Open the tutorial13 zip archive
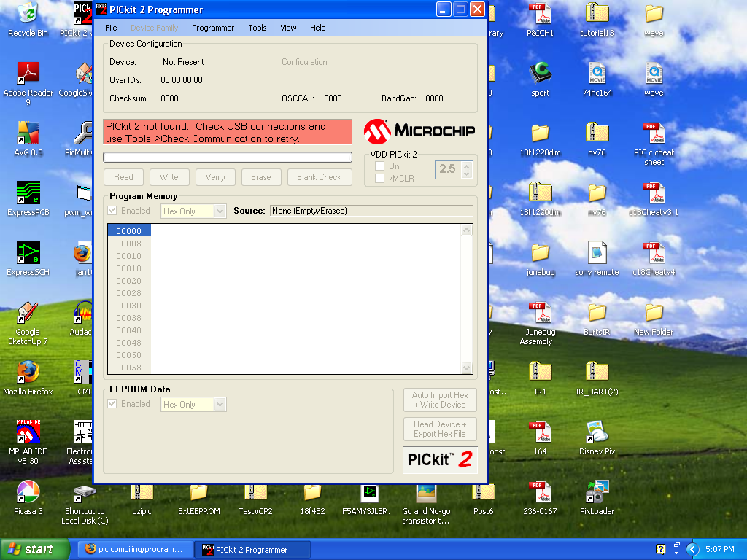 [x=597, y=20]
